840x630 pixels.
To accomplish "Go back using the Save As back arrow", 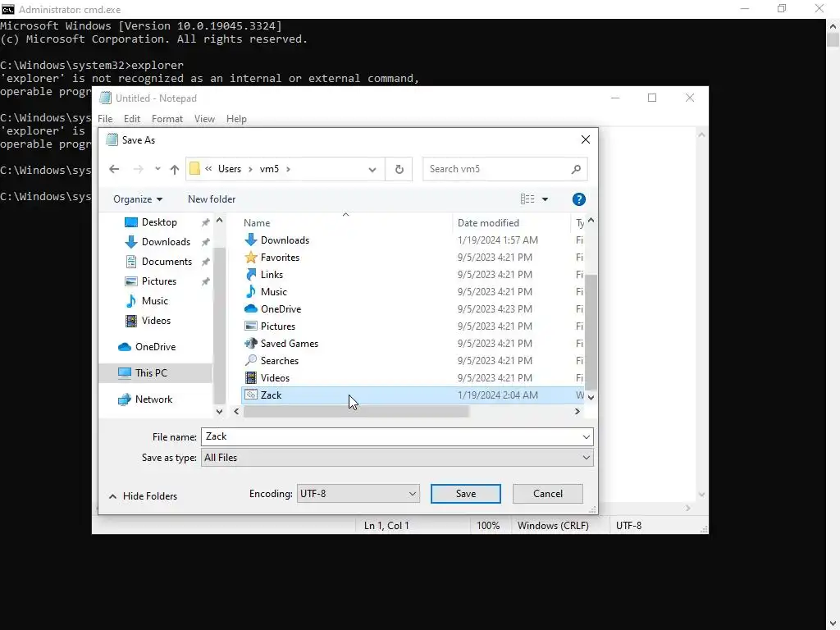I will [114, 169].
